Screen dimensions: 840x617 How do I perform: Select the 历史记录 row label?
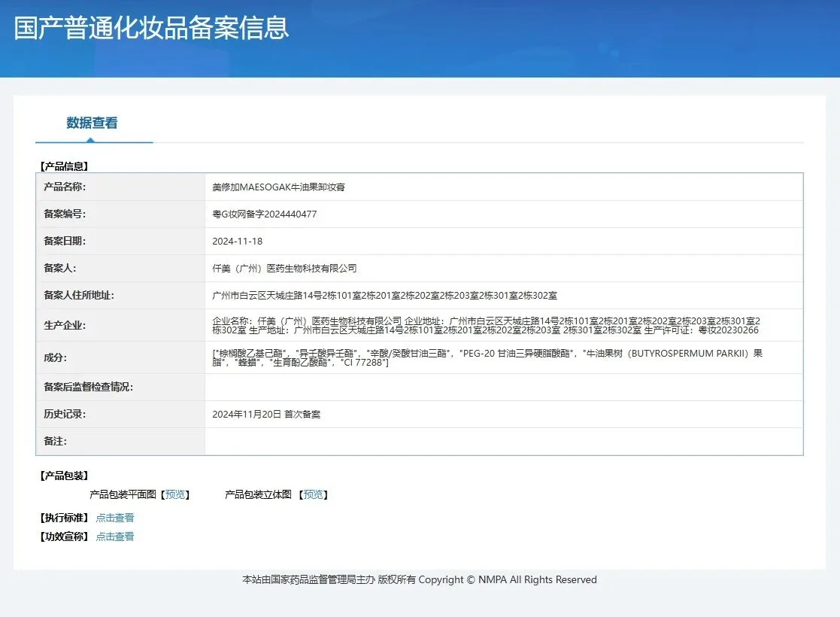(65, 415)
